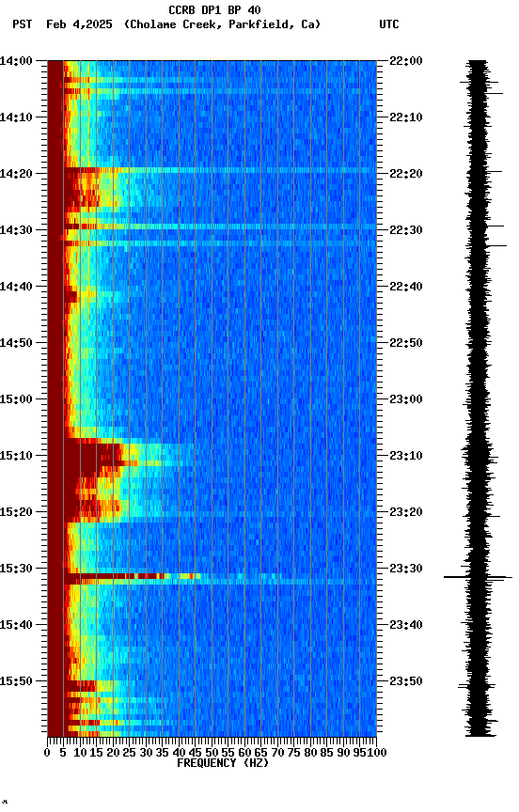Click the '23:50' UTC time label
The height and width of the screenshot is (812, 519).
(406, 681)
